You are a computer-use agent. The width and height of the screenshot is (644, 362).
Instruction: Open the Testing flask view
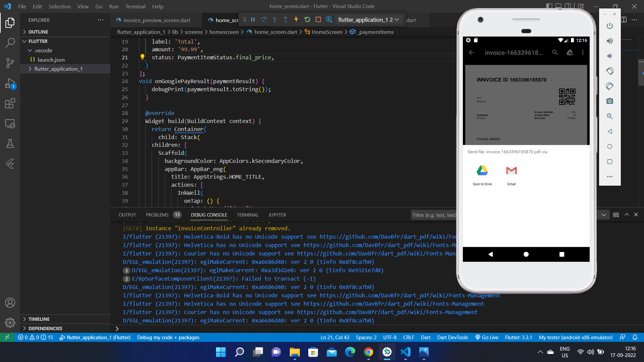10,143
